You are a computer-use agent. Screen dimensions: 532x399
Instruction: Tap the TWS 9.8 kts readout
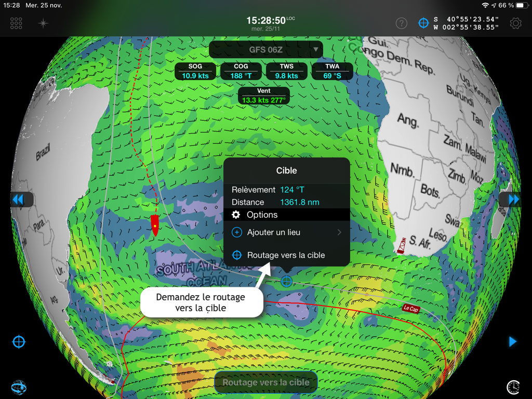click(x=286, y=71)
